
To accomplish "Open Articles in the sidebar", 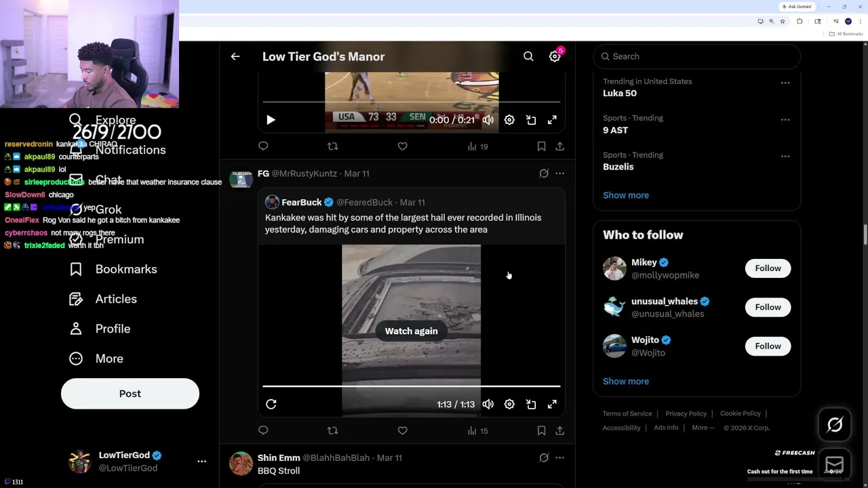I will [x=103, y=299].
